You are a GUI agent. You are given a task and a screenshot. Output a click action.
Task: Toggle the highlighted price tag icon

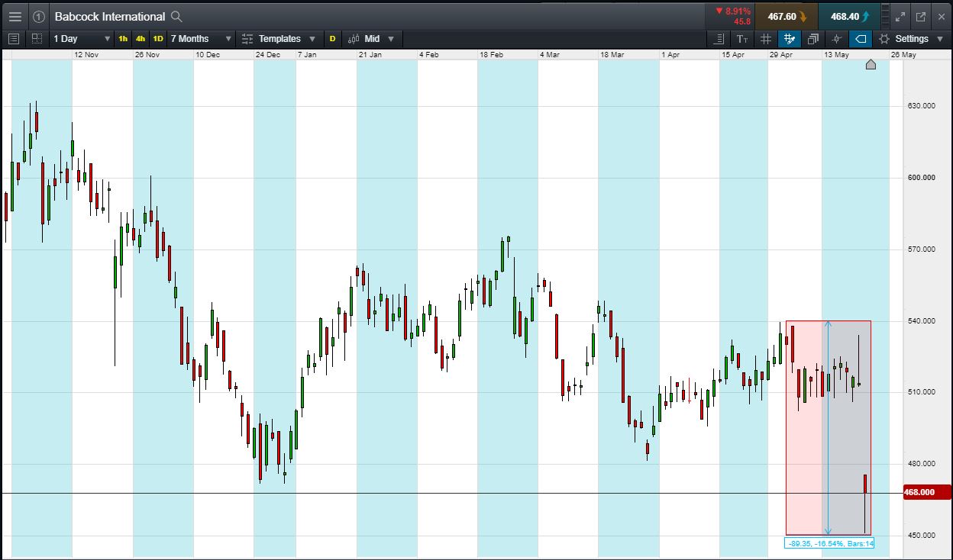(861, 38)
